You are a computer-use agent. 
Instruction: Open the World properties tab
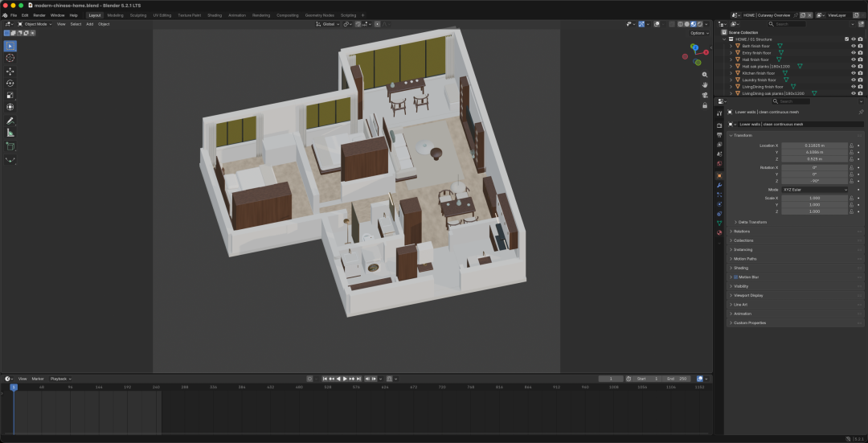[719, 163]
